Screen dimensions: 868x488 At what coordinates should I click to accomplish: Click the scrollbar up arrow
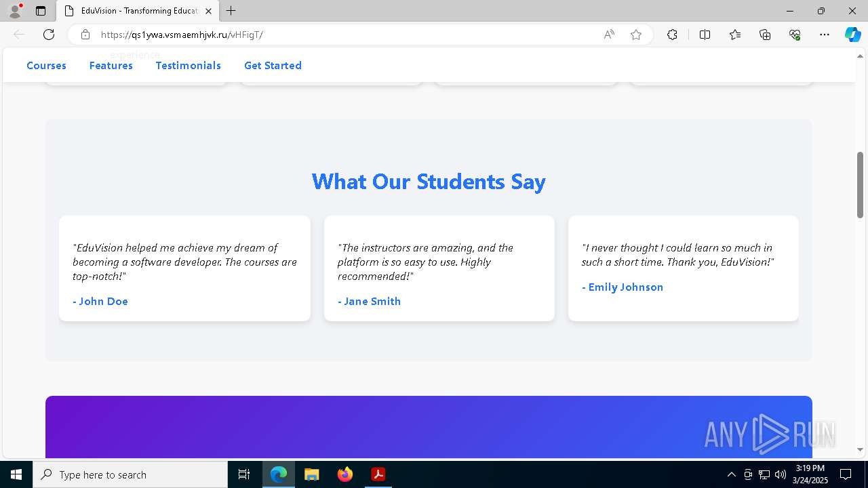tap(860, 56)
